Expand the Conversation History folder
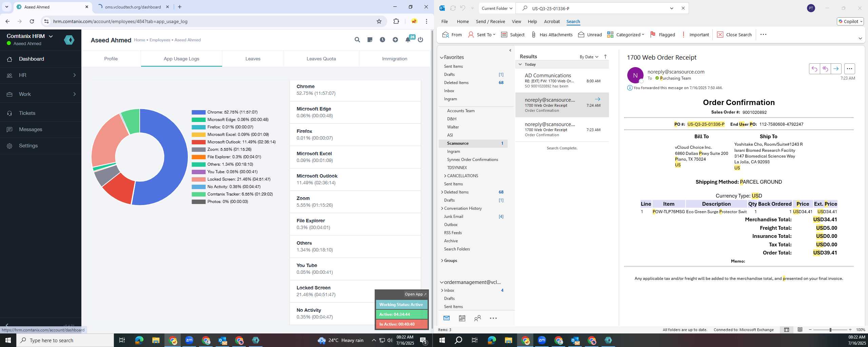868x347 pixels. (x=442, y=208)
